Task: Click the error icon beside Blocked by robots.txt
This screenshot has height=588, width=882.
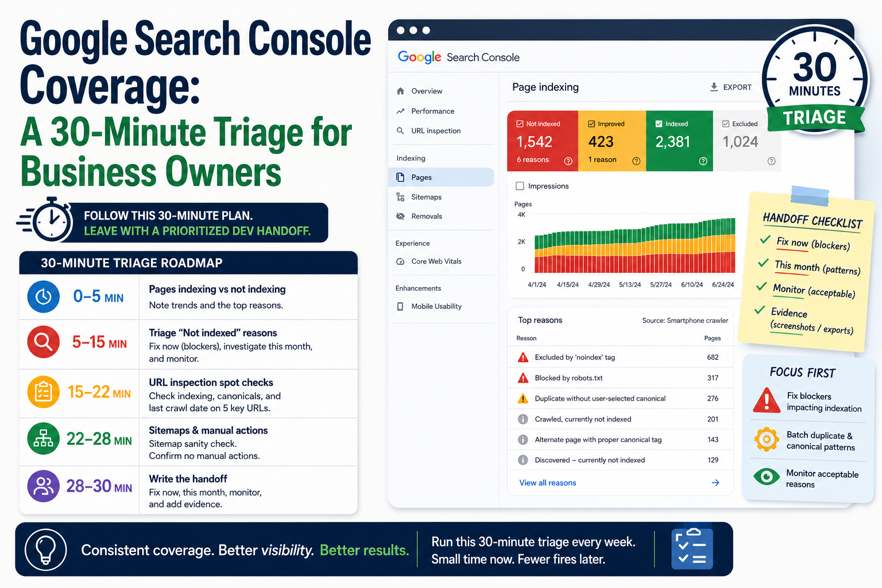Action: click(523, 378)
